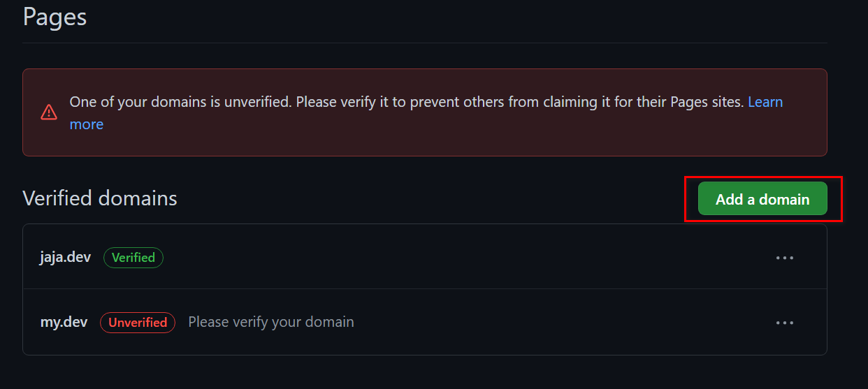This screenshot has height=389, width=868.
Task: Follow the Learn more link
Action: pos(765,102)
